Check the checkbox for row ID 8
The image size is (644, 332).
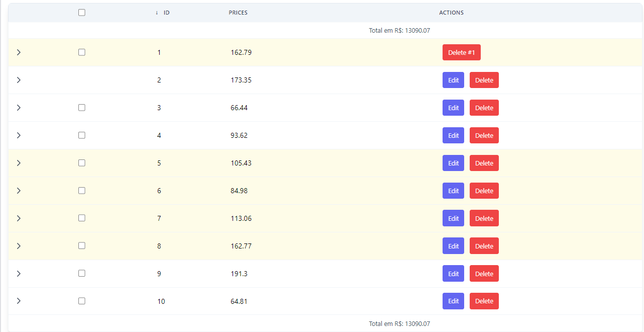point(82,246)
